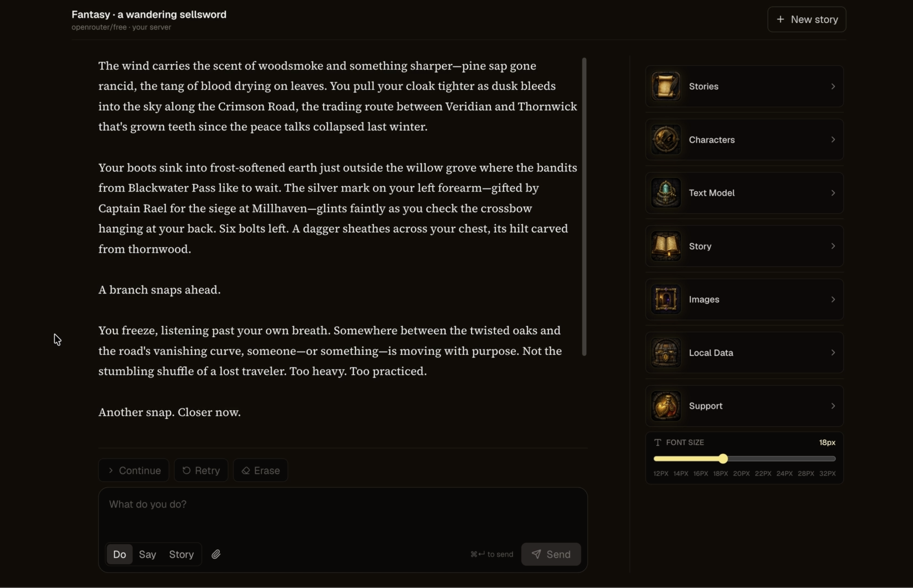
Task: Click the Local Data treasure chest icon
Action: coord(666,353)
